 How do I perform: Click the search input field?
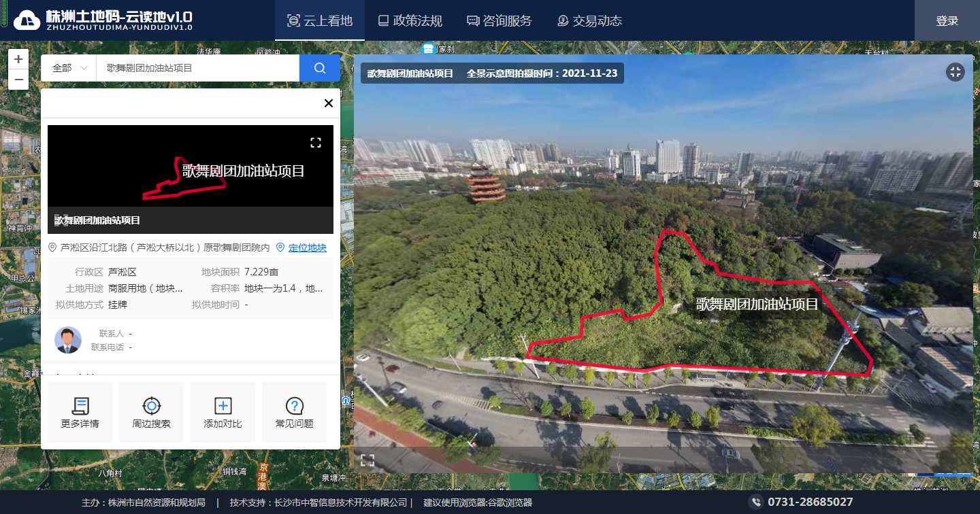[197, 68]
